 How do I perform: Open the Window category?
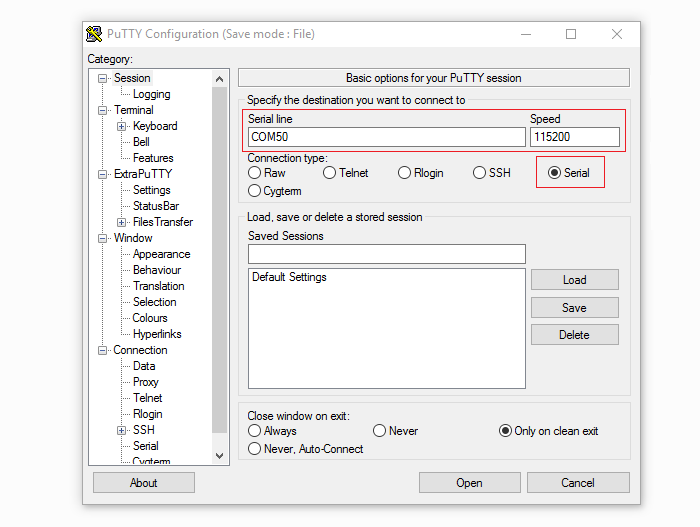(133, 238)
